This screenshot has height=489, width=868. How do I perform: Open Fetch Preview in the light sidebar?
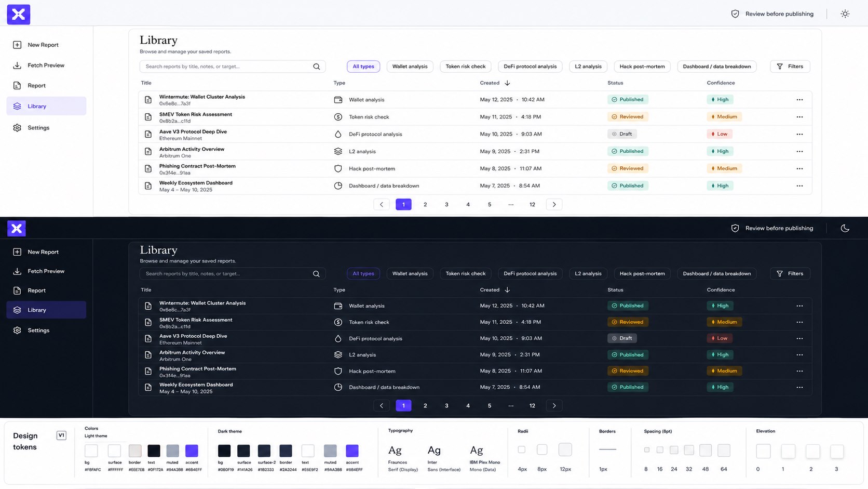[46, 65]
